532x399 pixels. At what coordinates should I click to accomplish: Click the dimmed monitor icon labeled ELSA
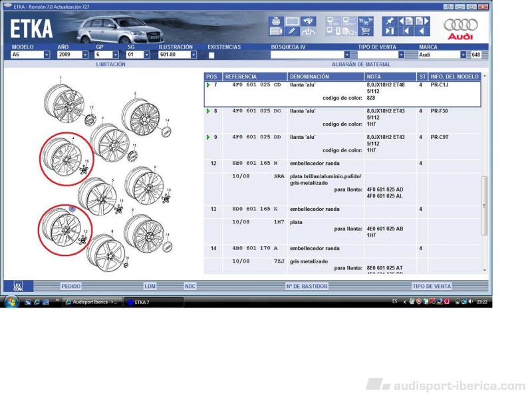click(x=333, y=21)
